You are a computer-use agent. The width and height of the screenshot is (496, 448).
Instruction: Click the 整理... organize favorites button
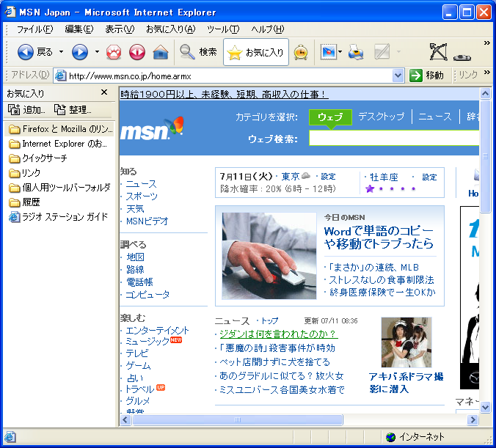point(73,110)
